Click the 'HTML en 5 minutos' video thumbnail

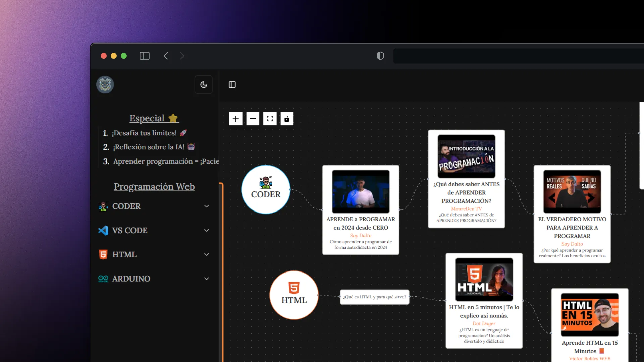[x=484, y=280]
